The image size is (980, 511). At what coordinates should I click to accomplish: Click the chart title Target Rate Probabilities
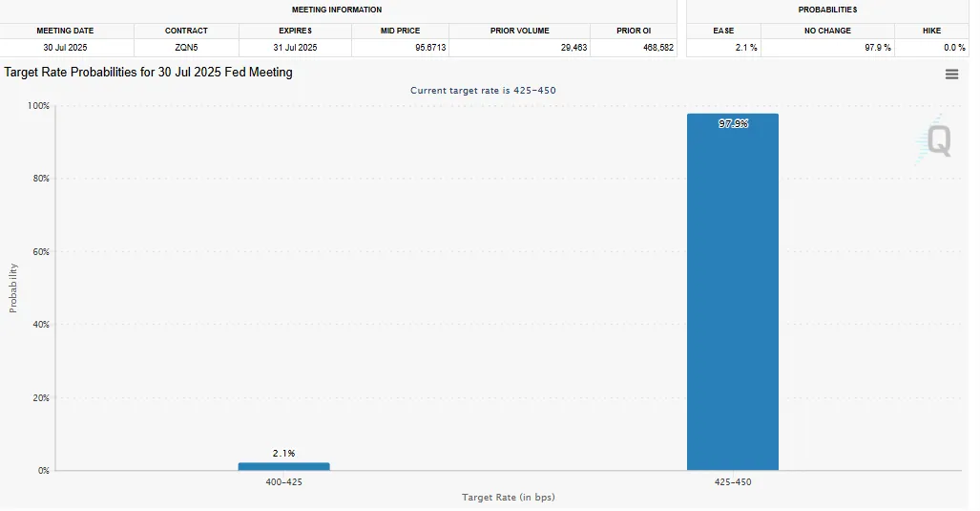coord(148,73)
